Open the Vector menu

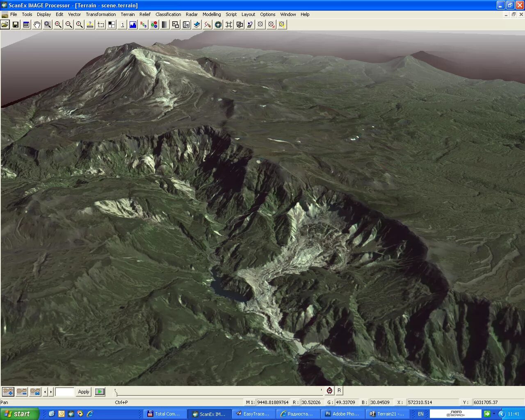74,14
